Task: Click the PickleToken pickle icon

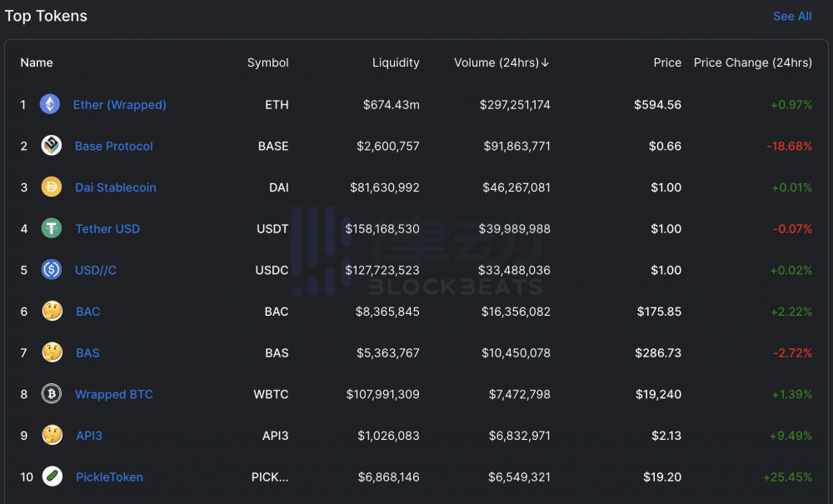Action: click(x=52, y=477)
